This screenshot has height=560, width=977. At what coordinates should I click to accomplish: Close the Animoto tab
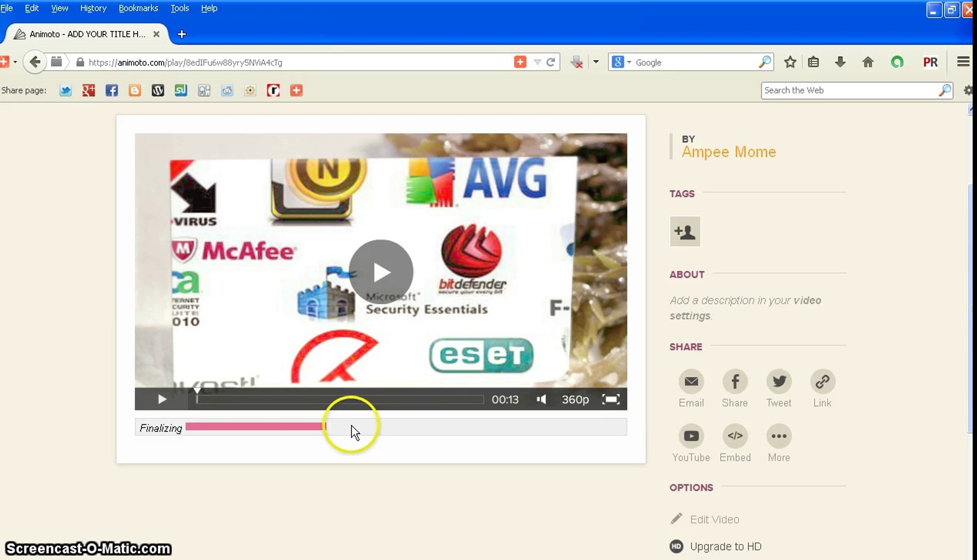coord(156,34)
